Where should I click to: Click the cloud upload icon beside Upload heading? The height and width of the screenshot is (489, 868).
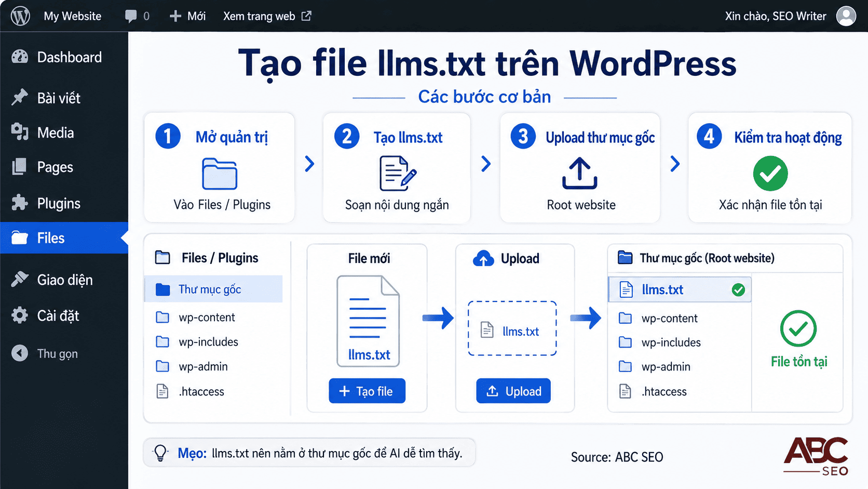pyautogui.click(x=484, y=258)
